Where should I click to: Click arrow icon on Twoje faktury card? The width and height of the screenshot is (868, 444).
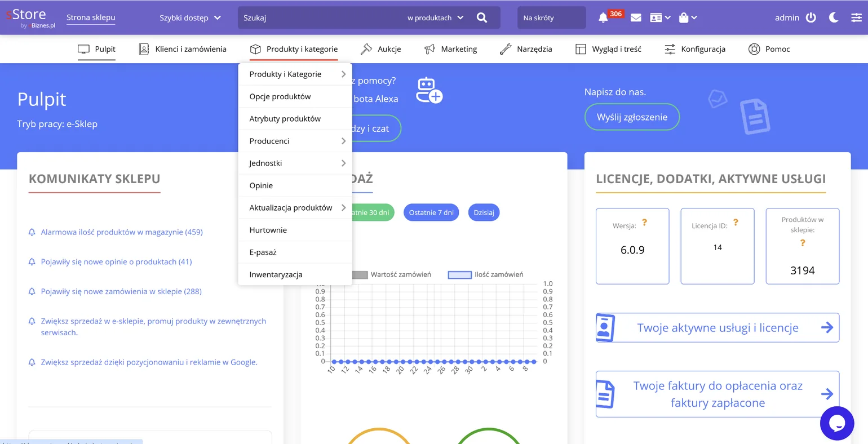(827, 394)
